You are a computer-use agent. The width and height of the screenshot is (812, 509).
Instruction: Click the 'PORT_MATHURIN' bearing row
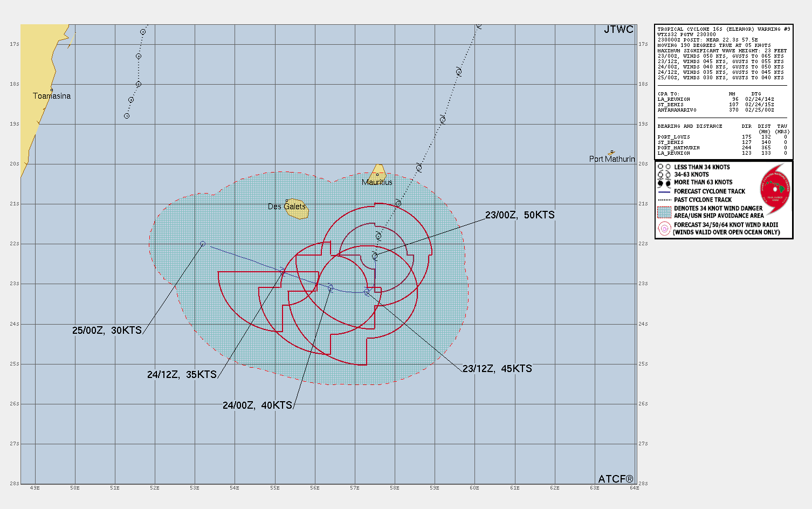[x=722, y=148]
